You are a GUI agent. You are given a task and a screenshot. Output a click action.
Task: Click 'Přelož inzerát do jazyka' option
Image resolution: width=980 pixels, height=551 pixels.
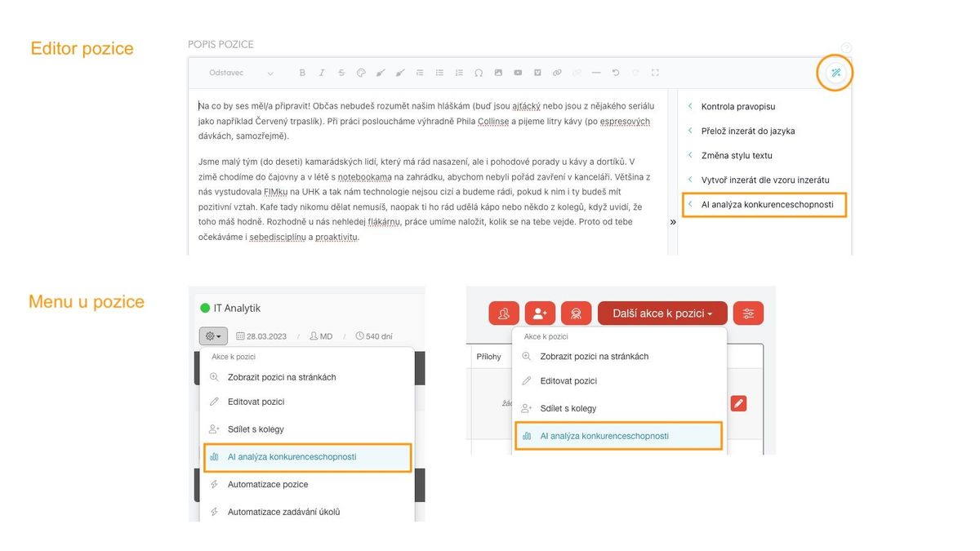coord(747,131)
